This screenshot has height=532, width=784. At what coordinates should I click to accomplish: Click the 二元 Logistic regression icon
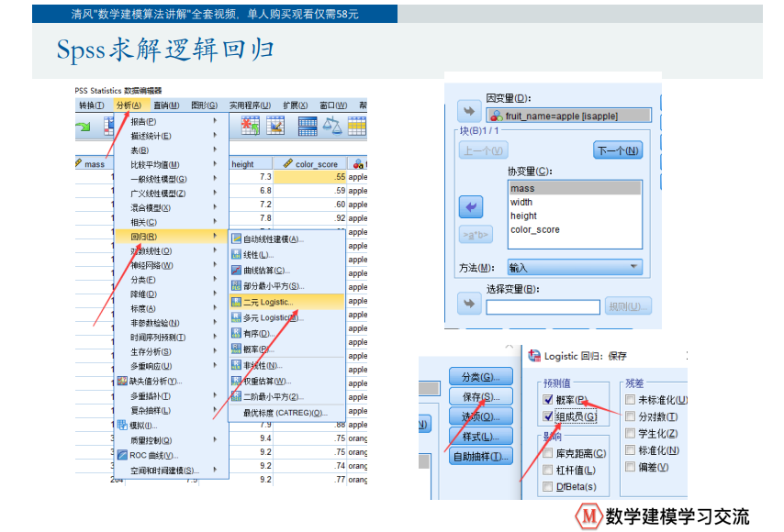coord(236,301)
